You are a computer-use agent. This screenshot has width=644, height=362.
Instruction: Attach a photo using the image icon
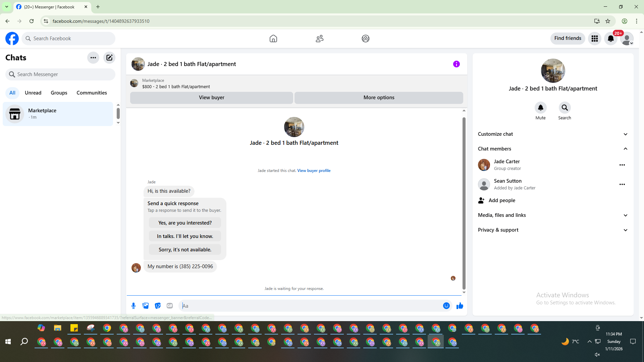(146, 306)
